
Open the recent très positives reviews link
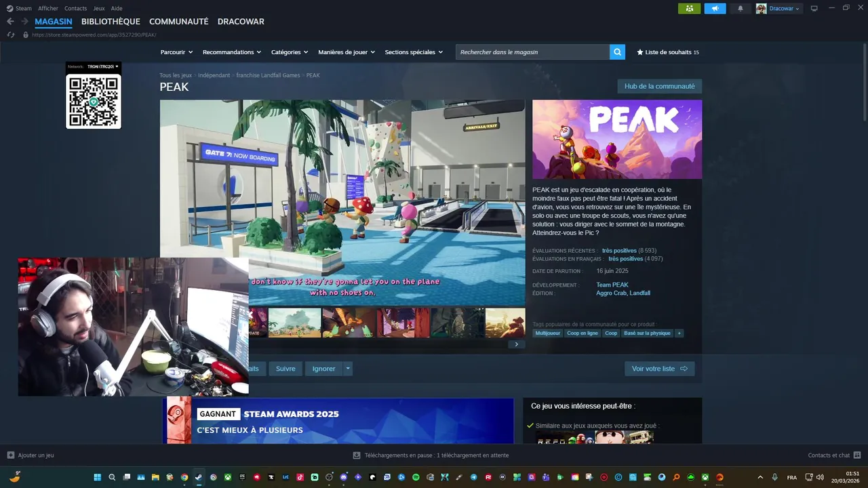point(619,251)
